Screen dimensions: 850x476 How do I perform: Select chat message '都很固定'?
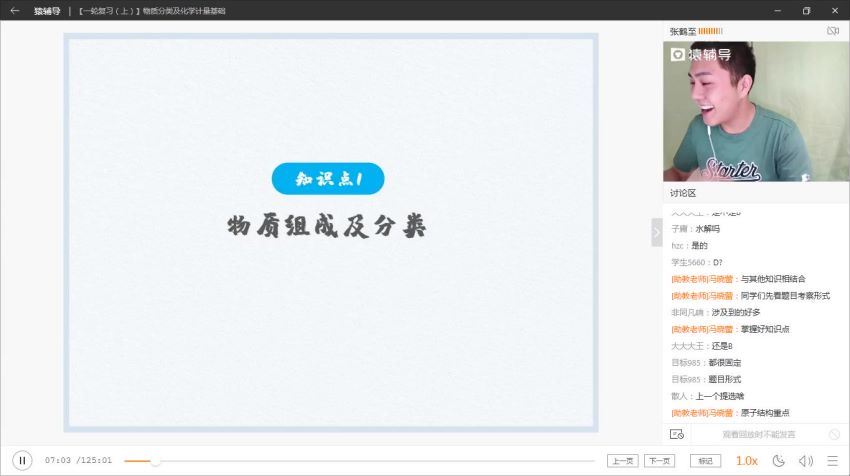[725, 363]
